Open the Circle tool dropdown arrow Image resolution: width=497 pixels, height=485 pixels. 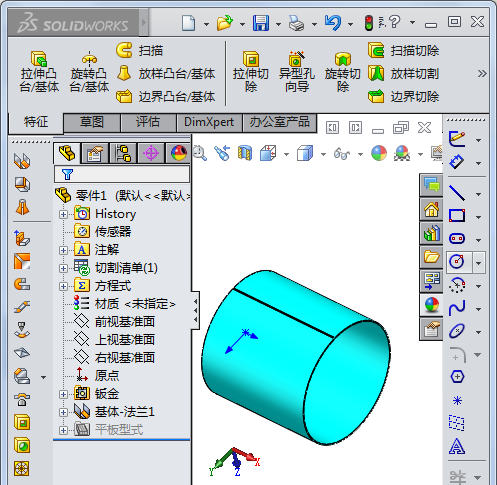pyautogui.click(x=479, y=263)
